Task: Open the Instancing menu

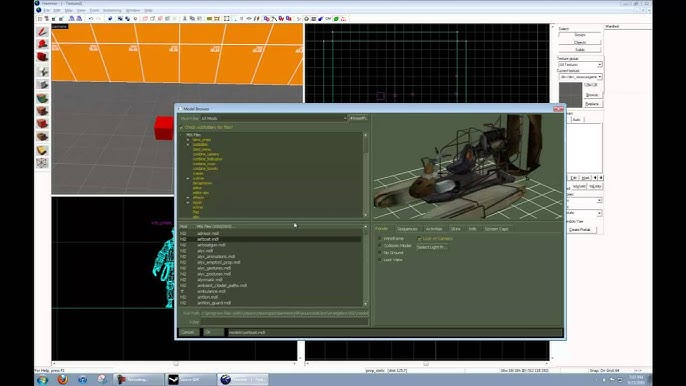Action: pos(112,11)
